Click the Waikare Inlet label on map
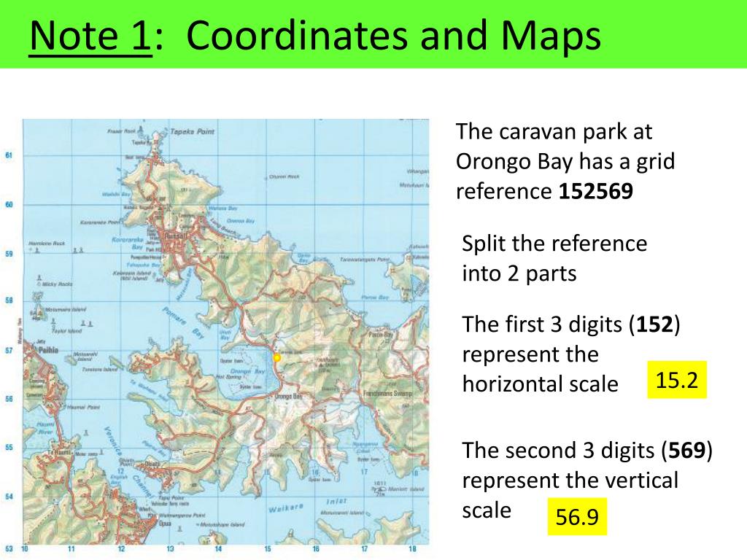 point(308,505)
